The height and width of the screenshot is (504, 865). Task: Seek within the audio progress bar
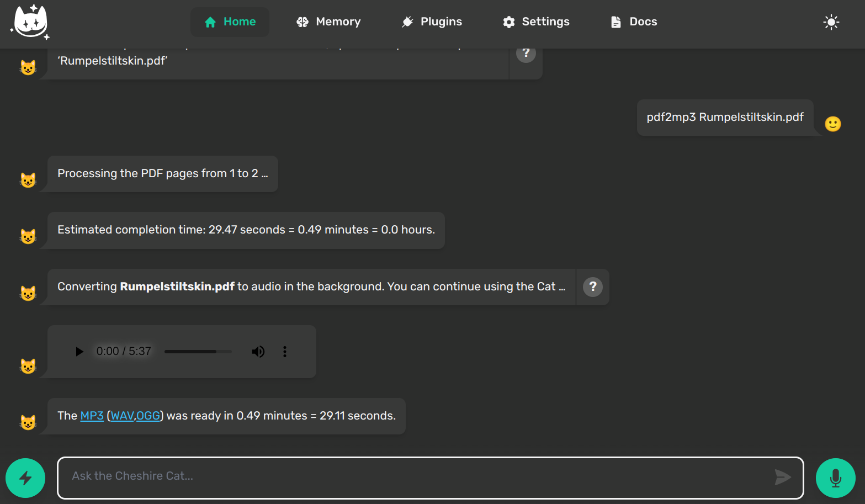[198, 352]
